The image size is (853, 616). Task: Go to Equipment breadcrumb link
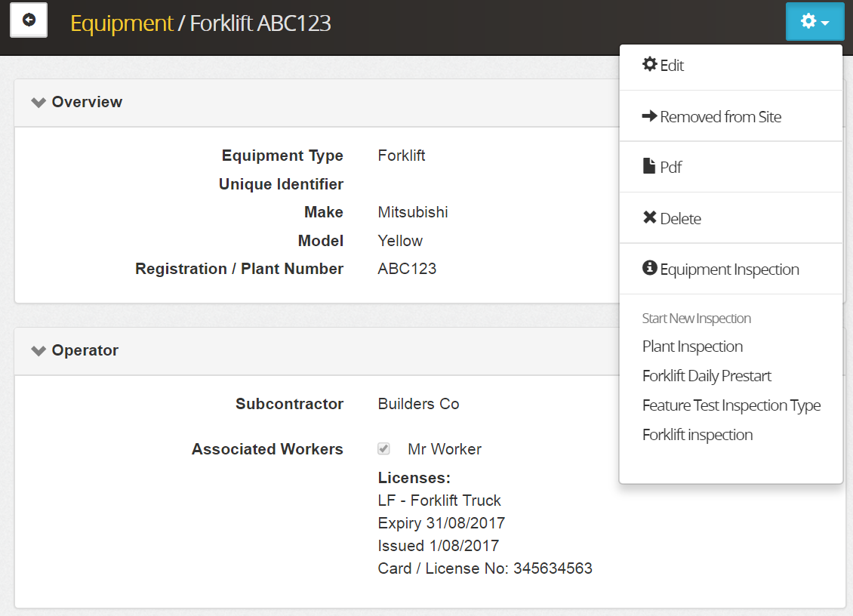tap(122, 23)
